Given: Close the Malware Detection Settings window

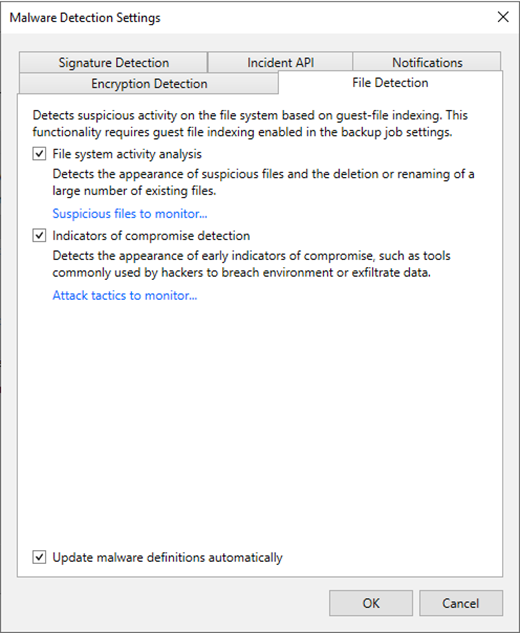Looking at the screenshot, I should [503, 17].
